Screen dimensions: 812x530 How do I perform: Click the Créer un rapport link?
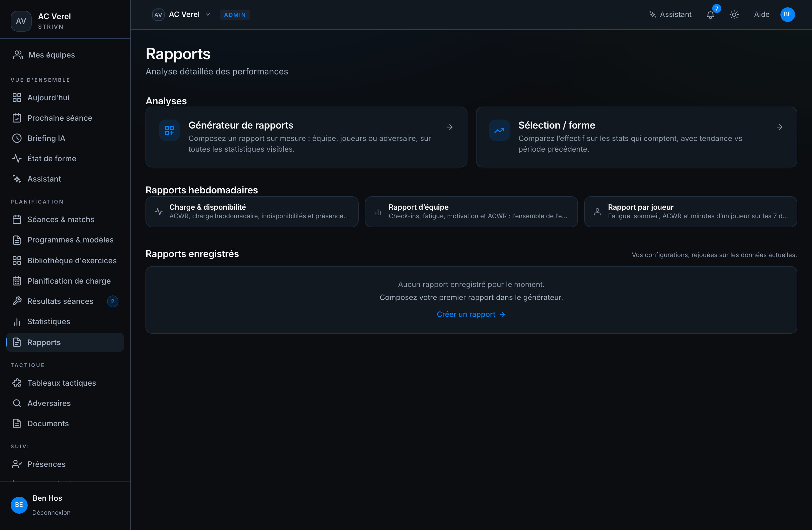pos(471,314)
